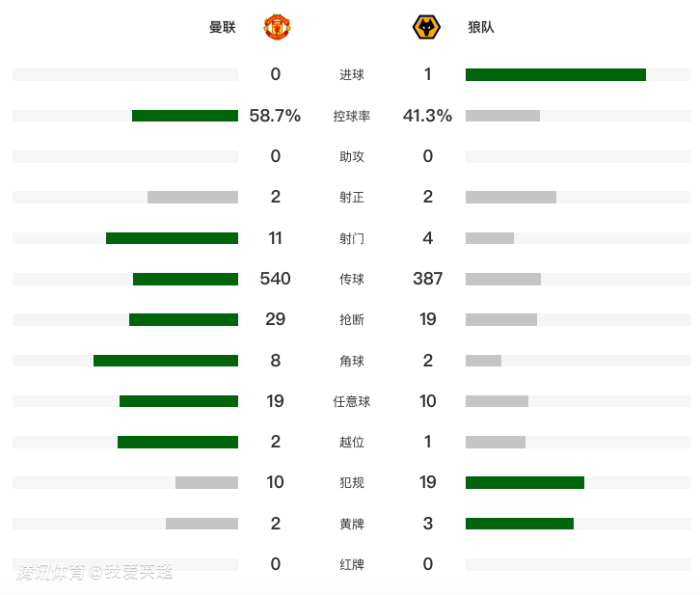Click the 抢断 stat label

click(x=352, y=319)
